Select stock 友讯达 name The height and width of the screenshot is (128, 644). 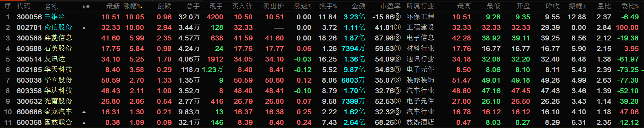click(55, 59)
